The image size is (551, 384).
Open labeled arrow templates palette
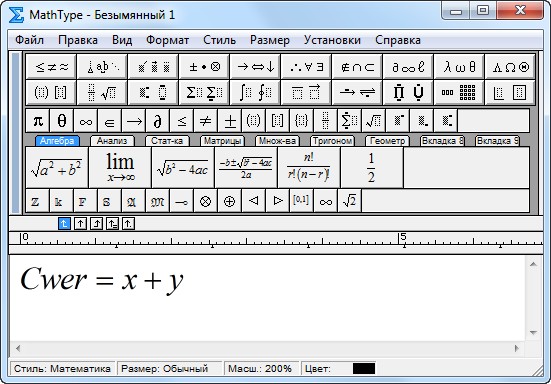(357, 92)
